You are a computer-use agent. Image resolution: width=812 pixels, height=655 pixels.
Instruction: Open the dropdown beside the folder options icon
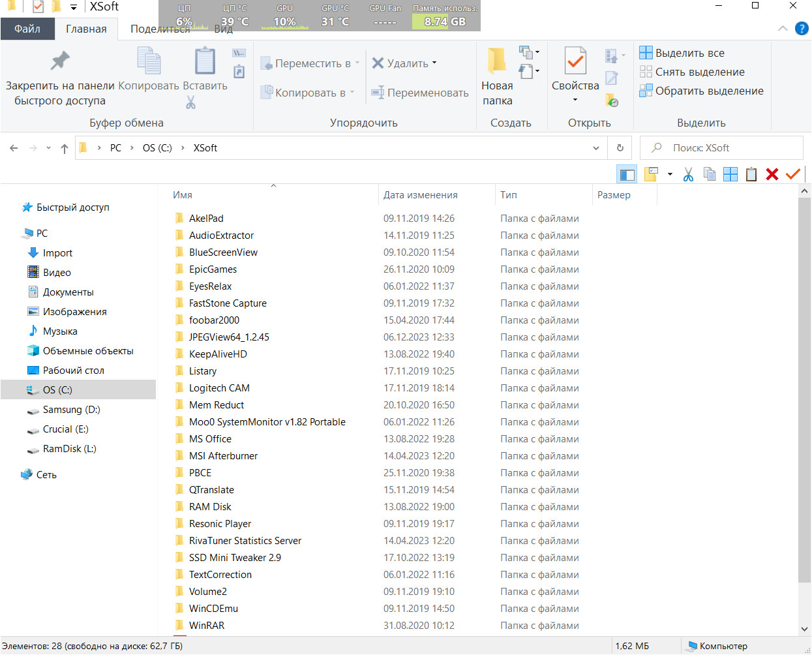pos(670,174)
